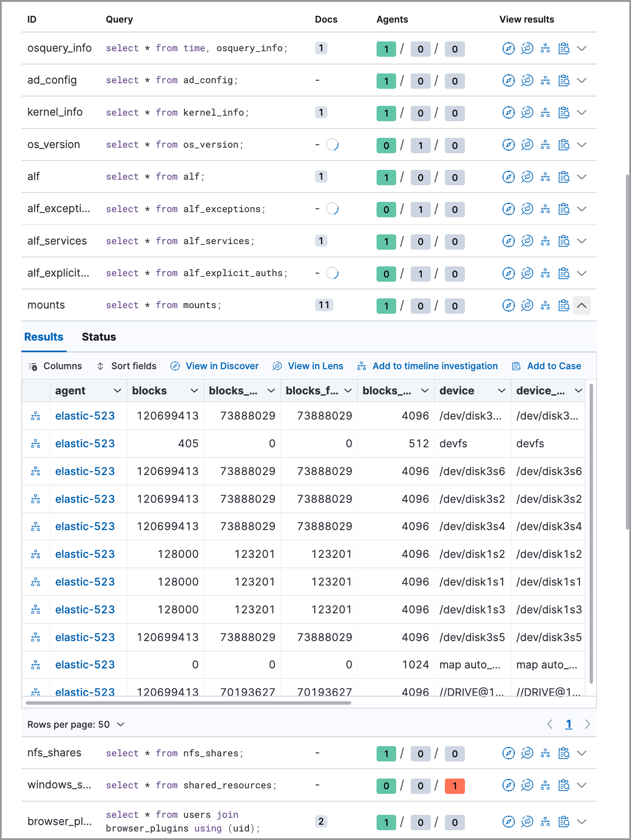Click Add to Case icon for os_version
This screenshot has width=631, height=840.
coord(564,145)
